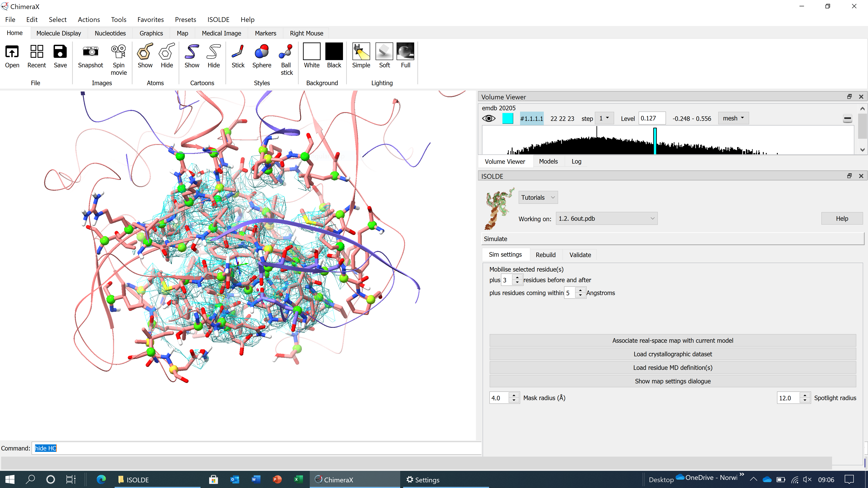Increase the Spotlight radius stepper
The height and width of the screenshot is (488, 868).
coord(805,395)
